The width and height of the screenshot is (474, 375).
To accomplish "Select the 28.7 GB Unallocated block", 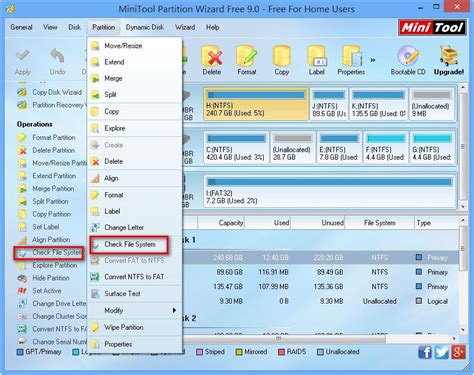I will [x=293, y=147].
